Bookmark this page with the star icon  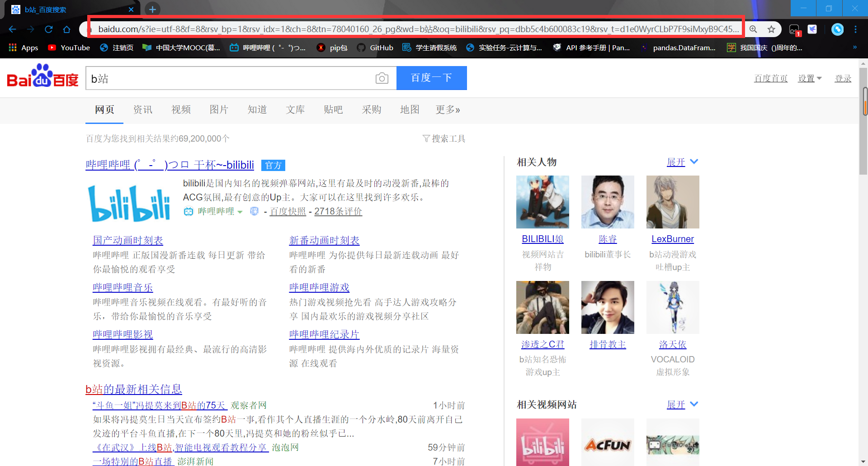click(771, 29)
